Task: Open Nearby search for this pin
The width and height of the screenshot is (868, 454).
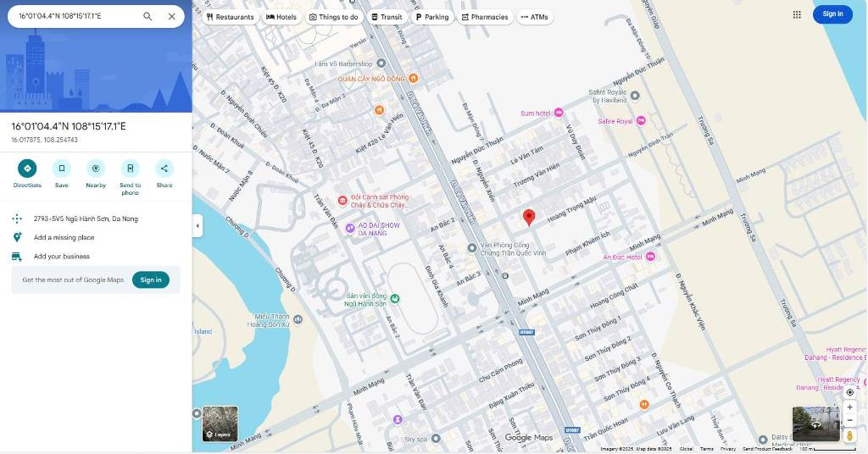Action: tap(96, 168)
